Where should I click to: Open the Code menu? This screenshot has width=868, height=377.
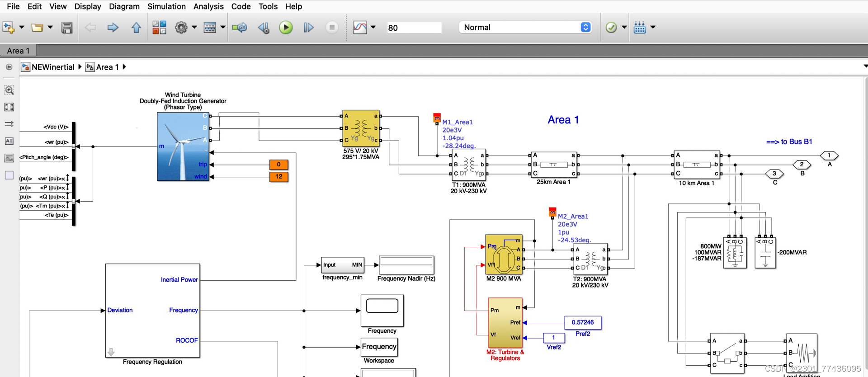pyautogui.click(x=241, y=6)
